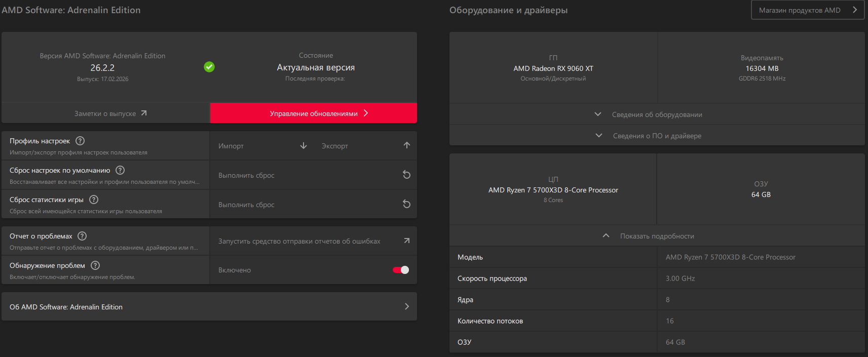Open help icon next to Сброс статистики игры
Screen dimensions: 868x357
click(x=94, y=200)
